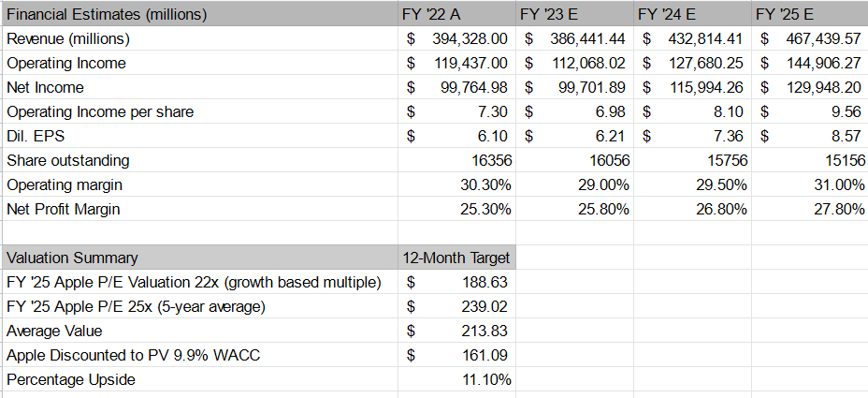Screen dimensions: 868x398
Task: Select operating margin cell 29.50%
Action: [692, 184]
